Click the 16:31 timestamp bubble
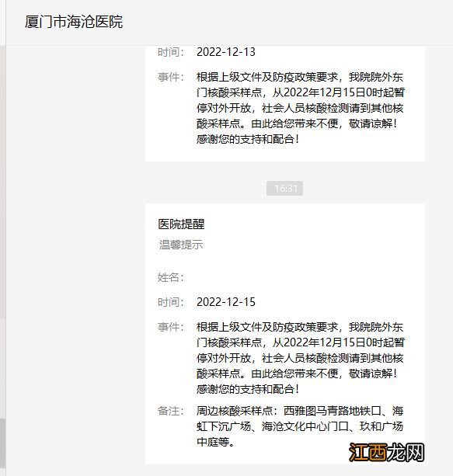The height and width of the screenshot is (476, 453). tap(284, 188)
